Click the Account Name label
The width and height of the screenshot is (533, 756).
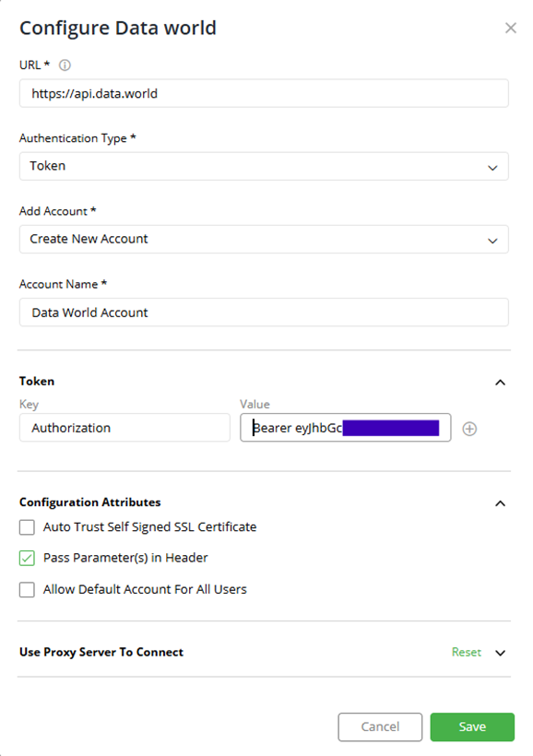click(x=64, y=285)
